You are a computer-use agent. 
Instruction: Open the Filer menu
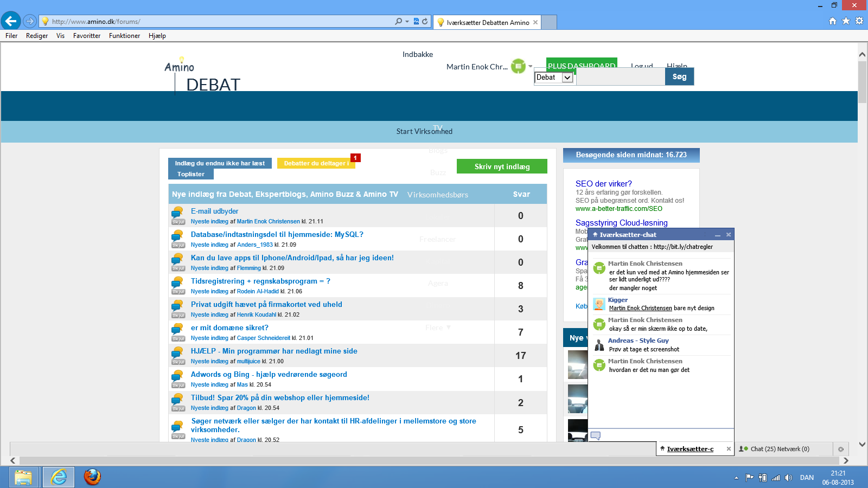point(11,36)
